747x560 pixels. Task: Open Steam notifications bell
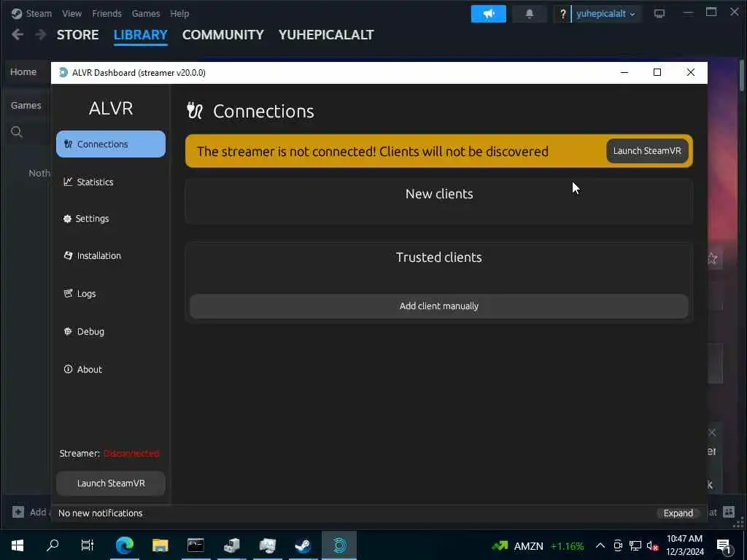click(530, 14)
